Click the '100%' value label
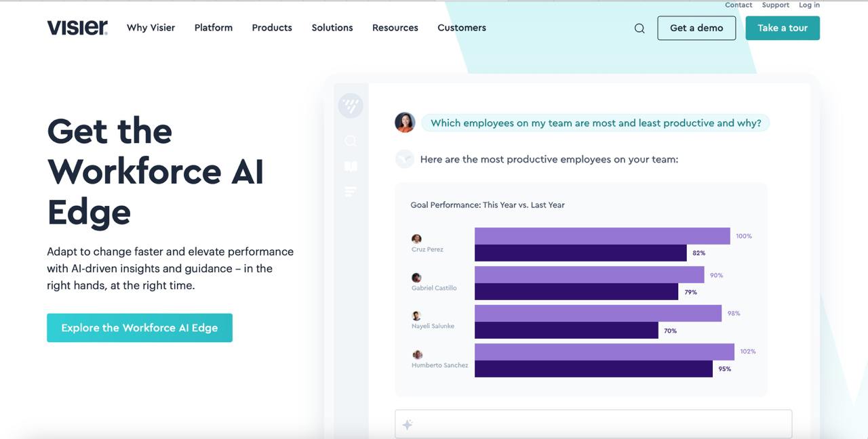 (744, 236)
